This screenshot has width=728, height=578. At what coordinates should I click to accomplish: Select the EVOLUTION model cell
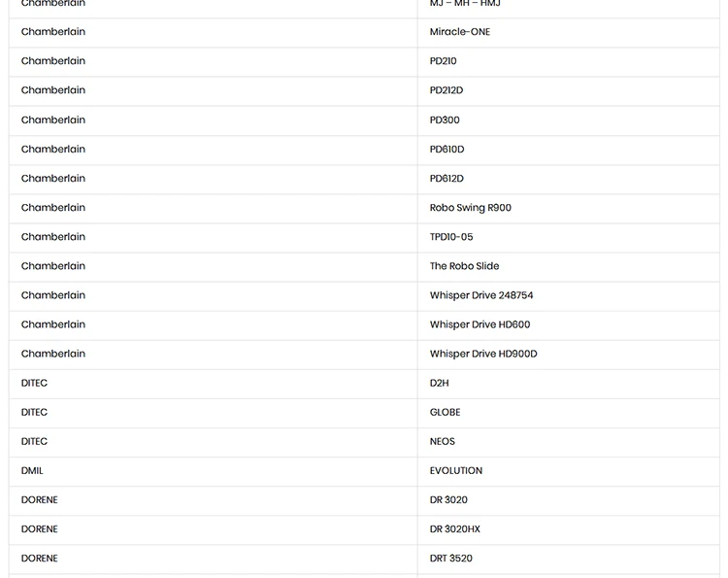[x=568, y=471]
